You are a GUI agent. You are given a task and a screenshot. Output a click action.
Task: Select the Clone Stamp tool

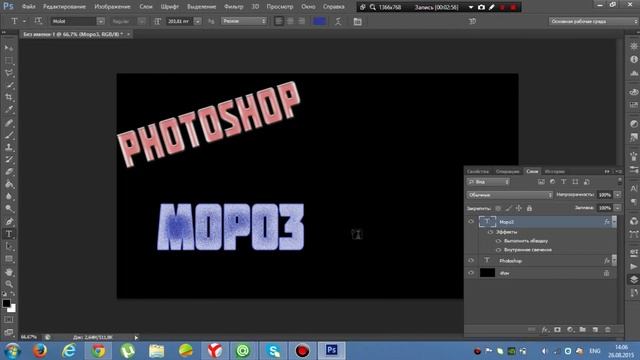[9, 147]
